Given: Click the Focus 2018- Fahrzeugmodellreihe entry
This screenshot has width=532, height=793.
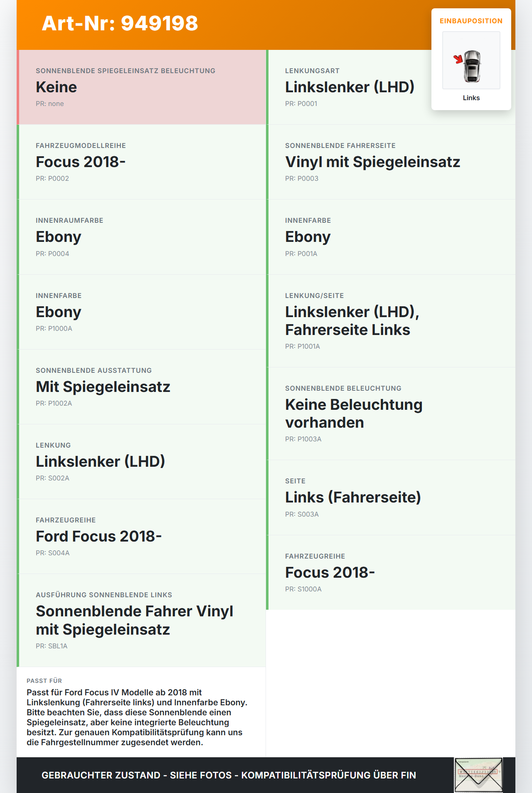Looking at the screenshot, I should pos(141,162).
